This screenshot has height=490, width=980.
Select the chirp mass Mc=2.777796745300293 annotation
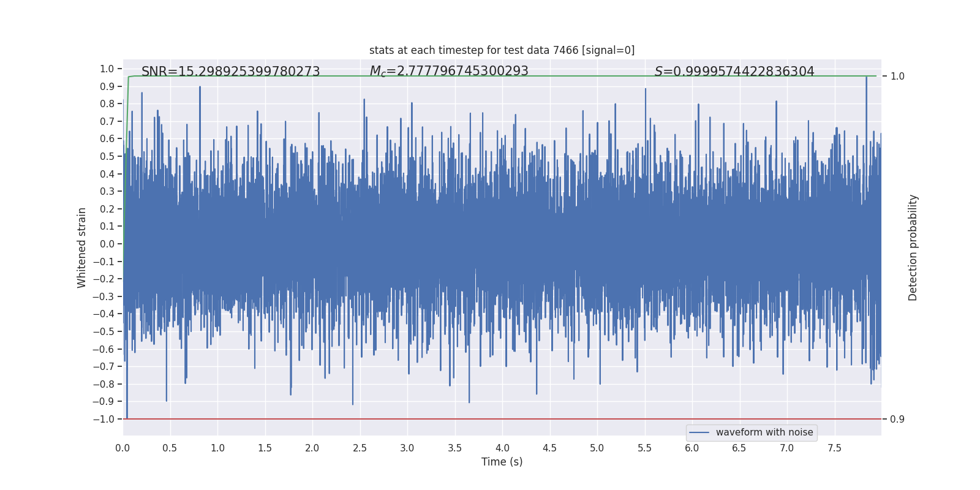pyautogui.click(x=449, y=71)
